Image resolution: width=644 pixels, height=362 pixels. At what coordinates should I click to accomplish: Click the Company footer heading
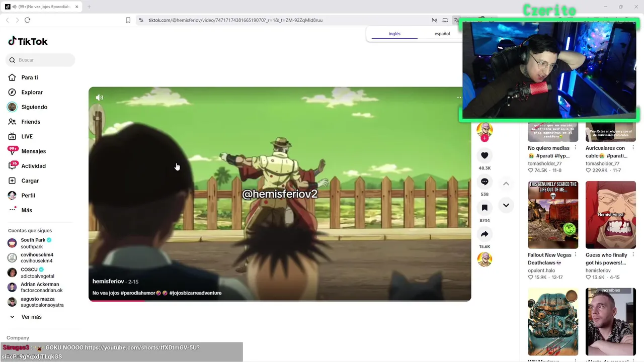click(18, 338)
